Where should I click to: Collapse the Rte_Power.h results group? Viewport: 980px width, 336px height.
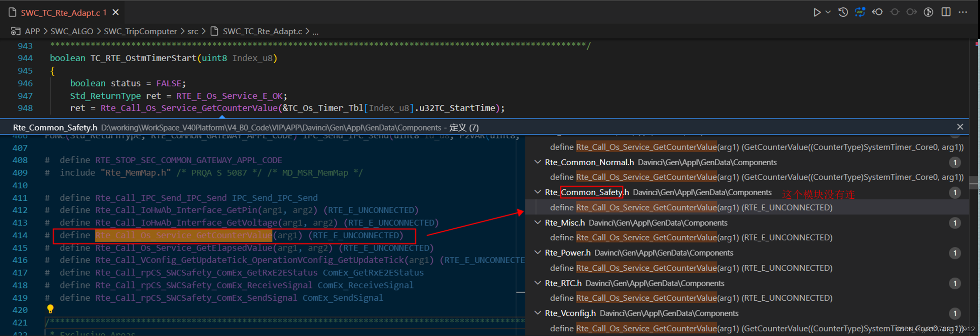coord(537,253)
